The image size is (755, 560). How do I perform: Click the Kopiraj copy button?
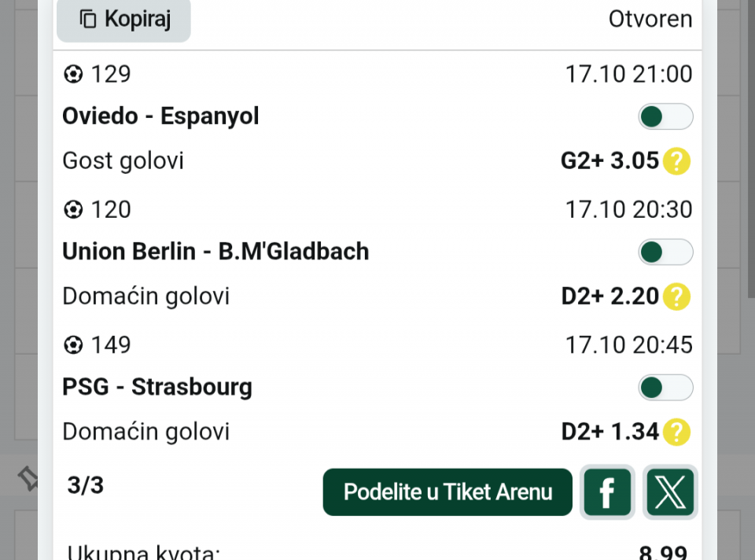coord(123,20)
